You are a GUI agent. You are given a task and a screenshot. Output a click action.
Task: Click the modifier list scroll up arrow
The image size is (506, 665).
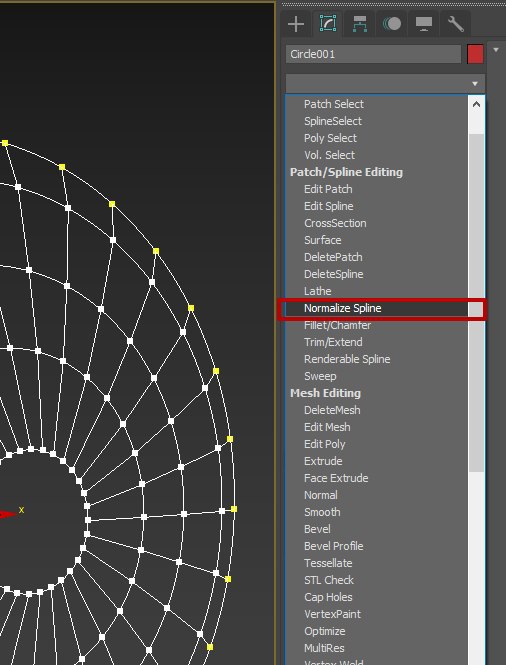click(476, 104)
